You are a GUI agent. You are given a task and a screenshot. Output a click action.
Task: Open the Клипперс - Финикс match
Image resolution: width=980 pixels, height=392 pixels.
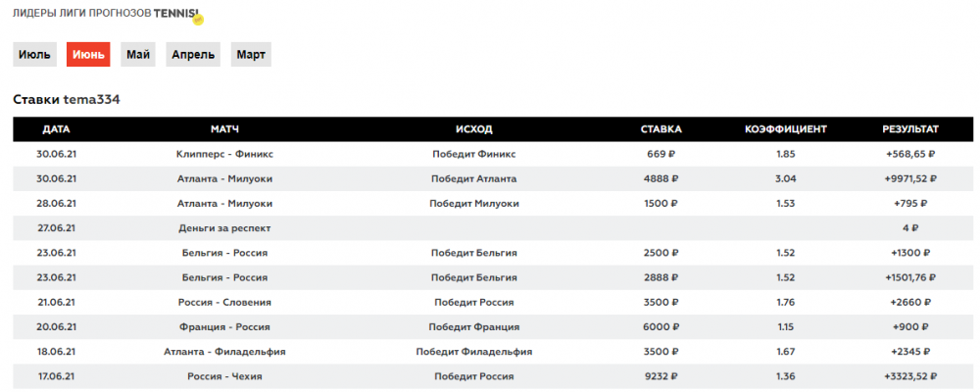pyautogui.click(x=224, y=154)
